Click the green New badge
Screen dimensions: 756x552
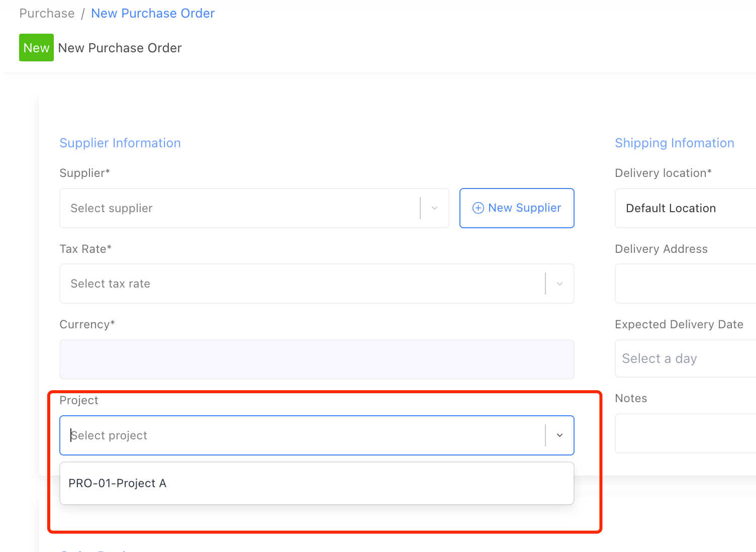[36, 48]
